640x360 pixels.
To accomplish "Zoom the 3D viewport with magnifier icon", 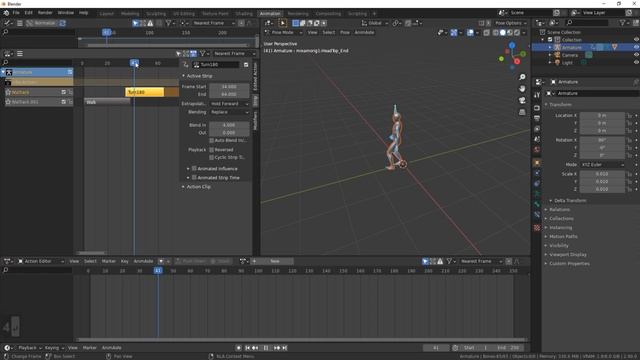I will 522,77.
